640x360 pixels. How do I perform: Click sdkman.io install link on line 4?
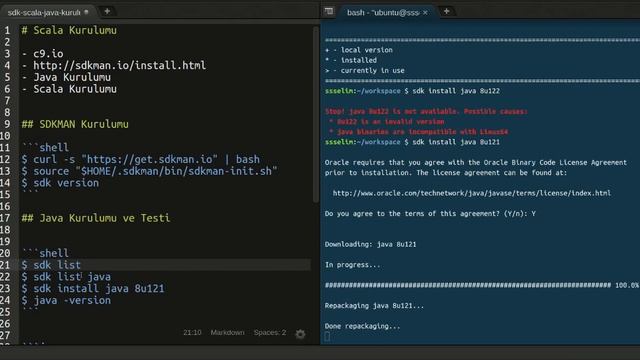click(x=120, y=65)
